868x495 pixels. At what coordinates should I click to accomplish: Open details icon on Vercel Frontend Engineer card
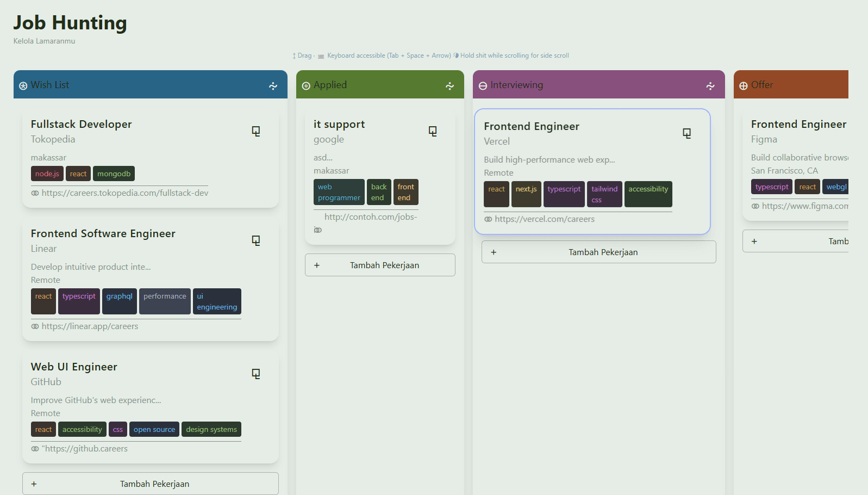[x=687, y=133]
